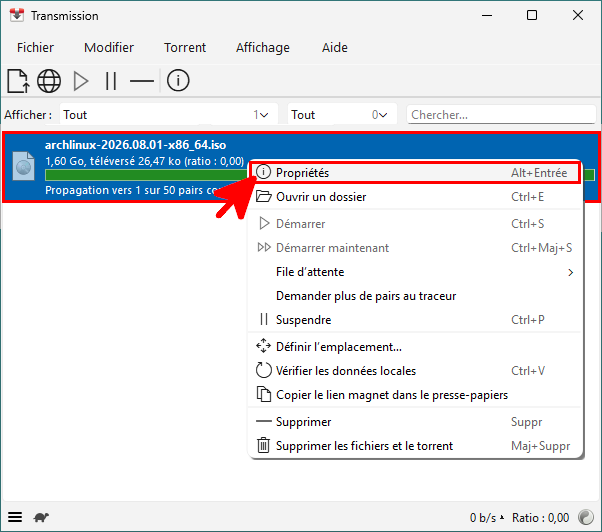
Task: Click the Pause torrent toolbar icon
Action: (111, 81)
